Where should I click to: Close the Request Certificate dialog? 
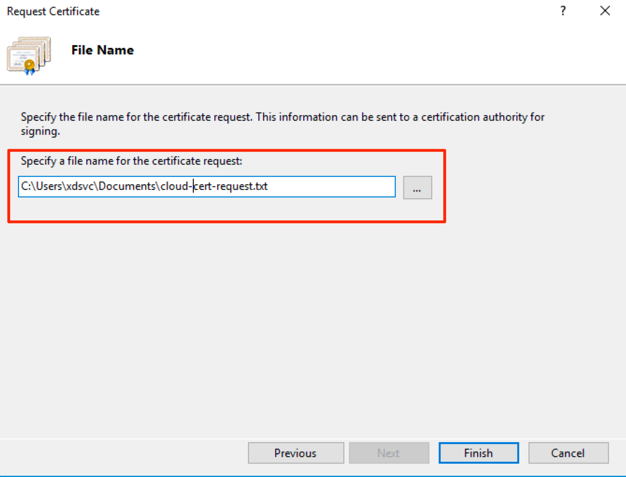(x=605, y=11)
